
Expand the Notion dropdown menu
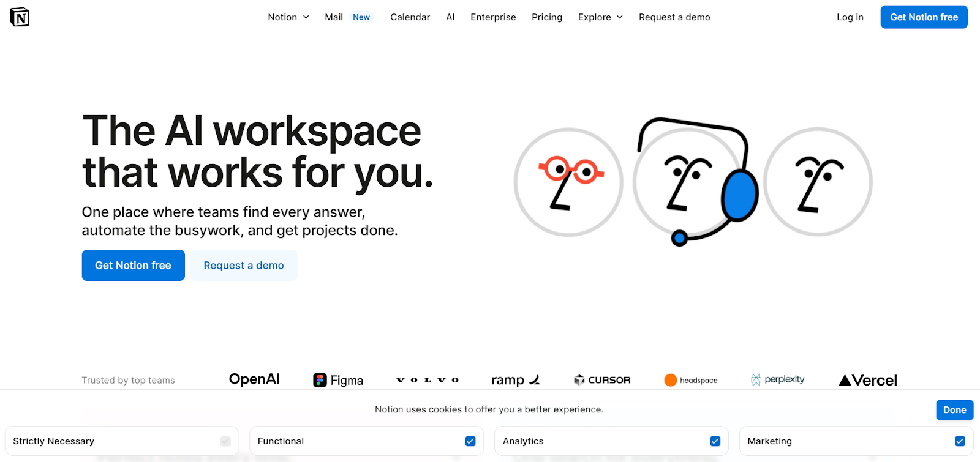point(288,17)
